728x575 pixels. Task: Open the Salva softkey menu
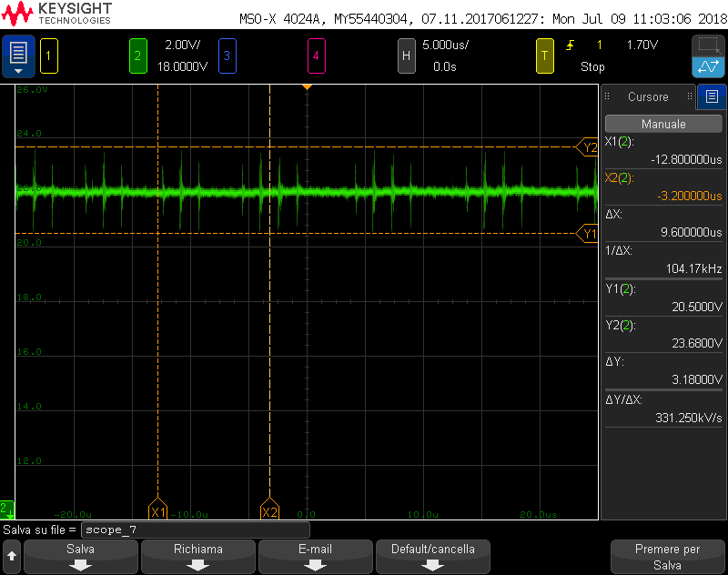coord(81,557)
